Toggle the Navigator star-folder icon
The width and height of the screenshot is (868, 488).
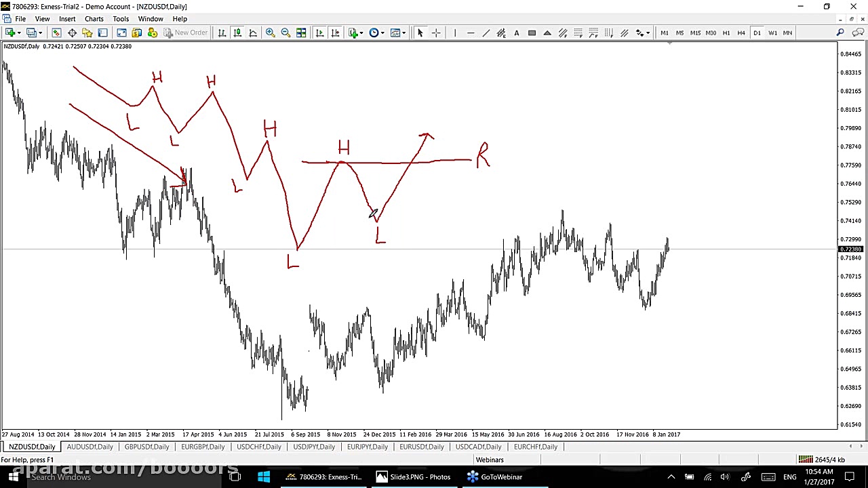(x=87, y=33)
